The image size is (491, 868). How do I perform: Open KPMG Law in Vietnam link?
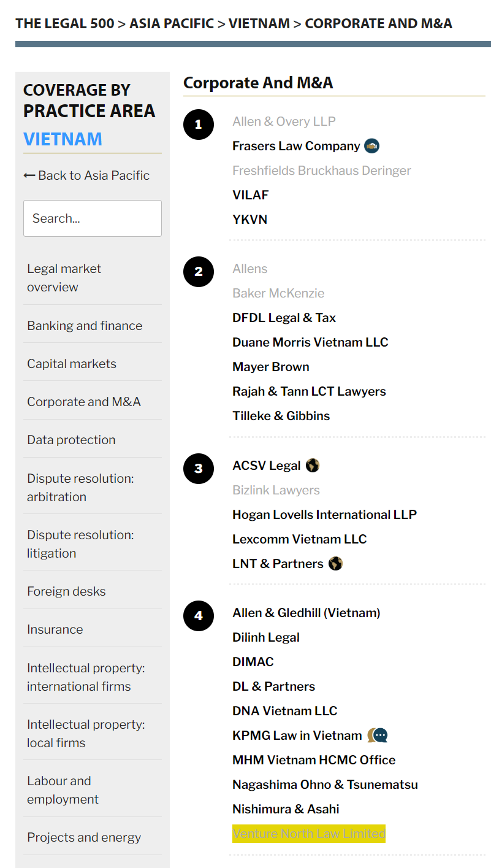point(297,735)
